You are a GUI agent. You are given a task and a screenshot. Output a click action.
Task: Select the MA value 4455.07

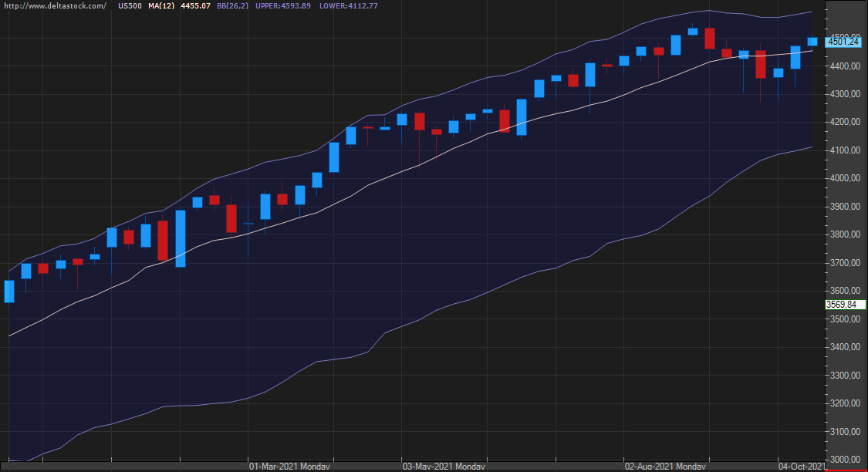195,6
